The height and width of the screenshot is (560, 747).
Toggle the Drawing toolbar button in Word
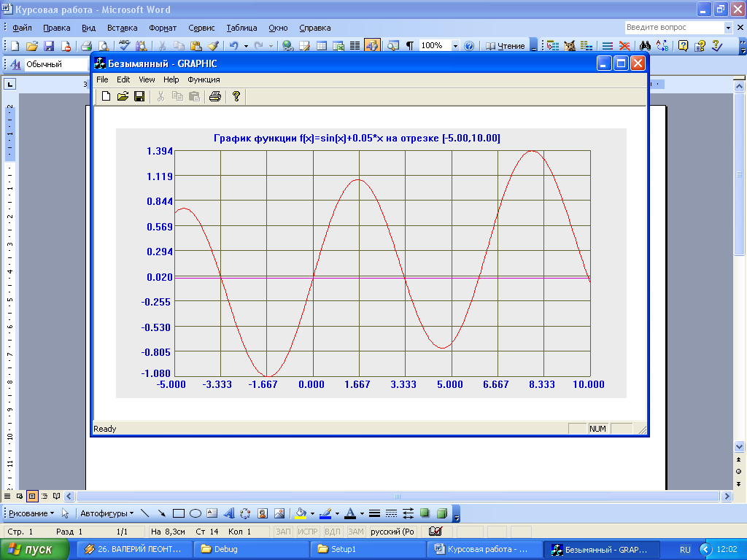372,45
